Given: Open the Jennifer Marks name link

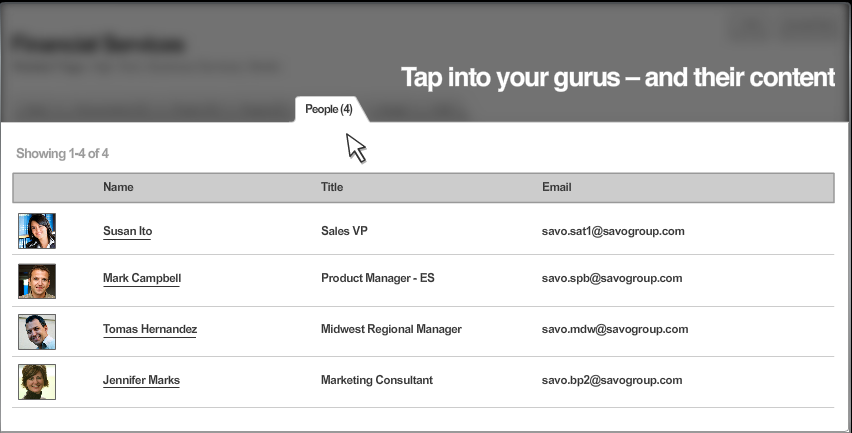Looking at the screenshot, I should pyautogui.click(x=141, y=381).
